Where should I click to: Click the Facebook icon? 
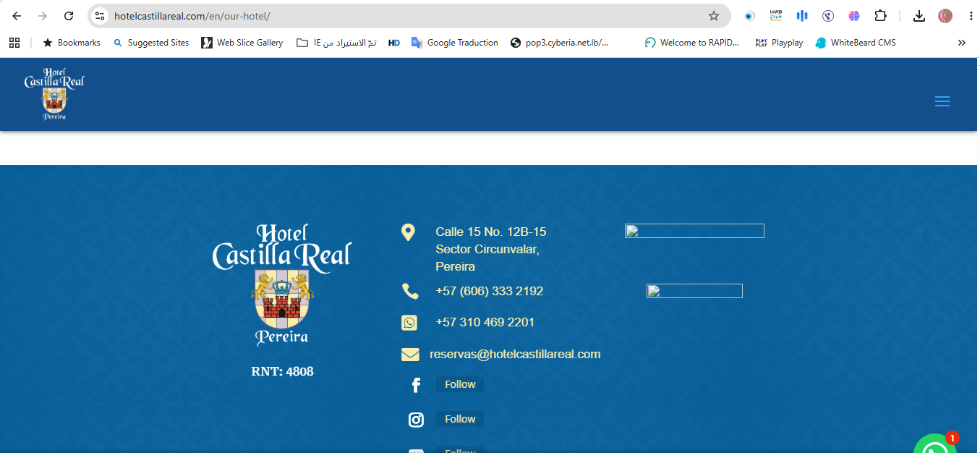pyautogui.click(x=416, y=385)
